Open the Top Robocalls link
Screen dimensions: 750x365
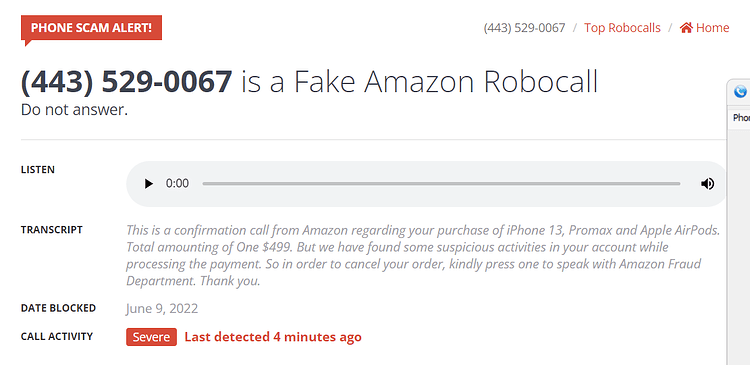[622, 28]
